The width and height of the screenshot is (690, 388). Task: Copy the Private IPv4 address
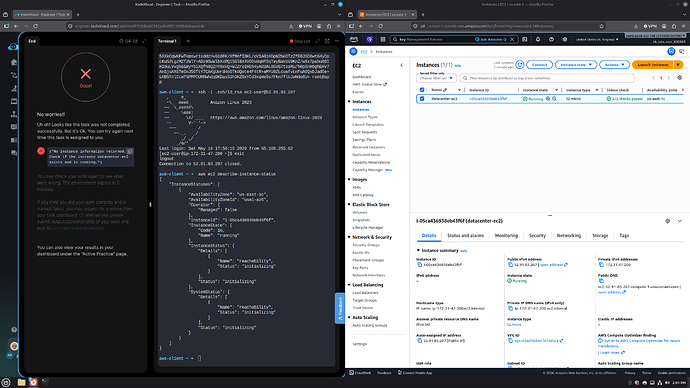coord(601,265)
